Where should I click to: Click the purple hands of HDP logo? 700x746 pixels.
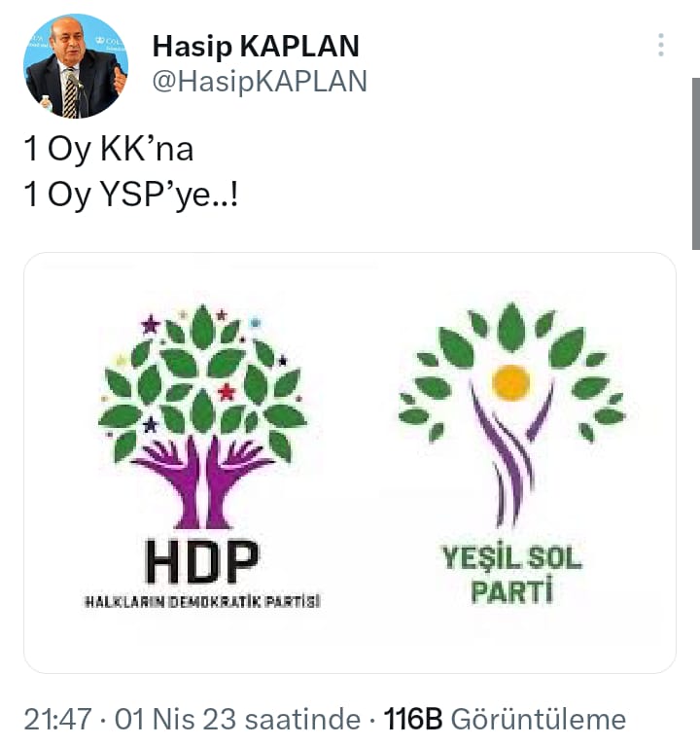203,482
